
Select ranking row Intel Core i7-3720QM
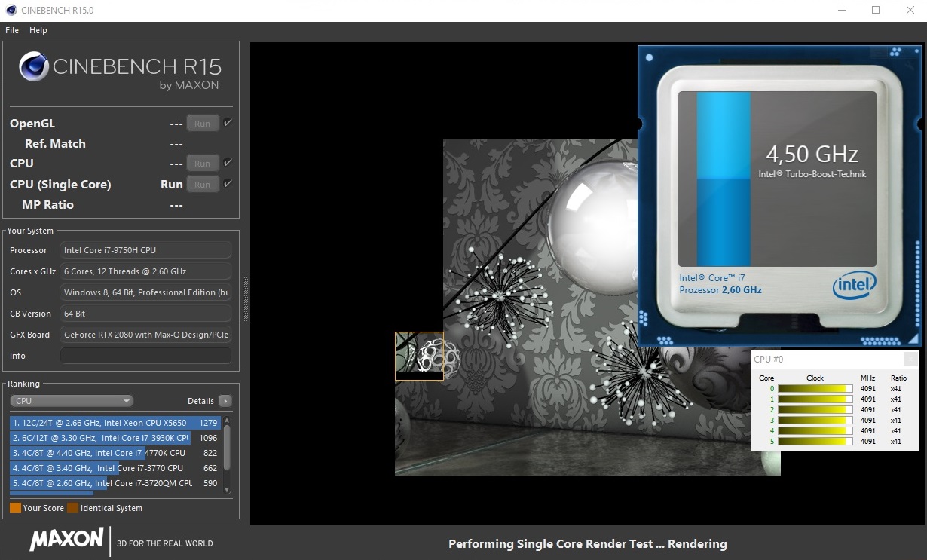click(115, 483)
